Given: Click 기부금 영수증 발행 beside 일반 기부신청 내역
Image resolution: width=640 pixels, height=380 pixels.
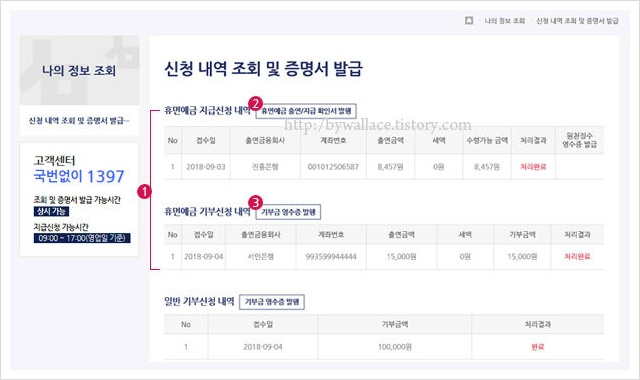Looking at the screenshot, I should point(272,302).
